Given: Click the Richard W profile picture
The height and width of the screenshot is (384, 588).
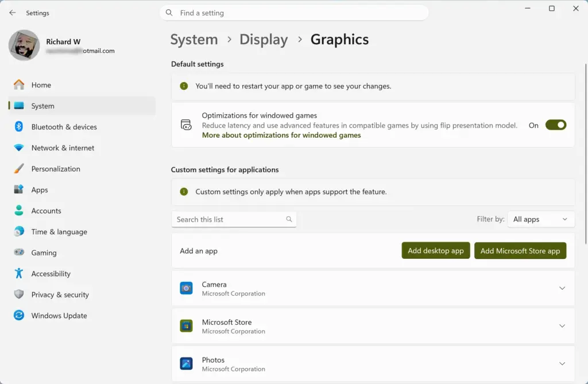Looking at the screenshot, I should (24, 45).
